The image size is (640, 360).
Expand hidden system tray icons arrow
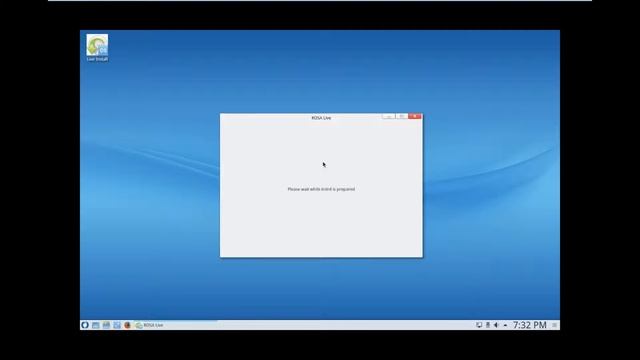point(505,325)
